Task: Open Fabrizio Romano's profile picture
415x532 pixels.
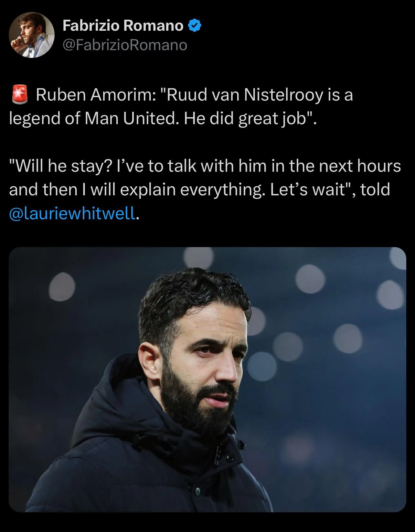Action: (32, 35)
